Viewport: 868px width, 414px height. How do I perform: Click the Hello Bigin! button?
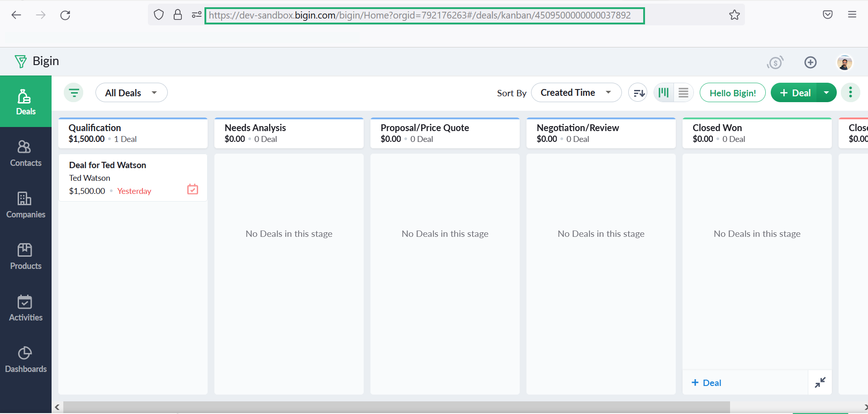click(x=732, y=93)
